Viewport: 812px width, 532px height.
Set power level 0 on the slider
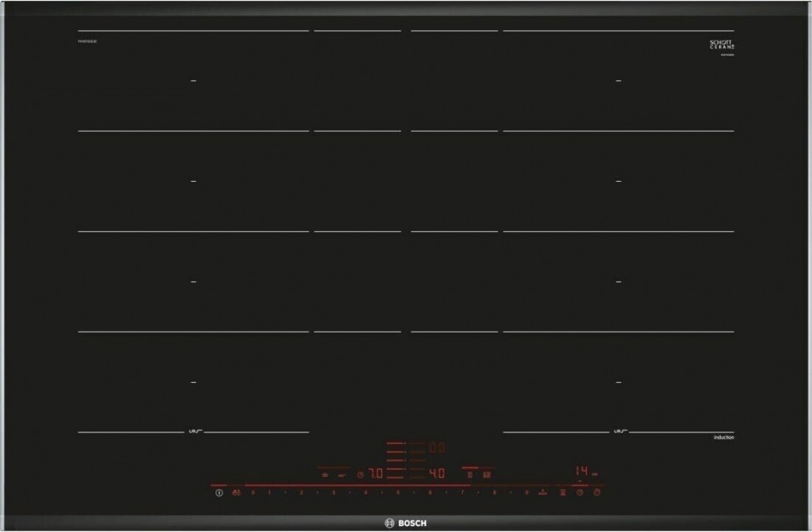(x=253, y=492)
